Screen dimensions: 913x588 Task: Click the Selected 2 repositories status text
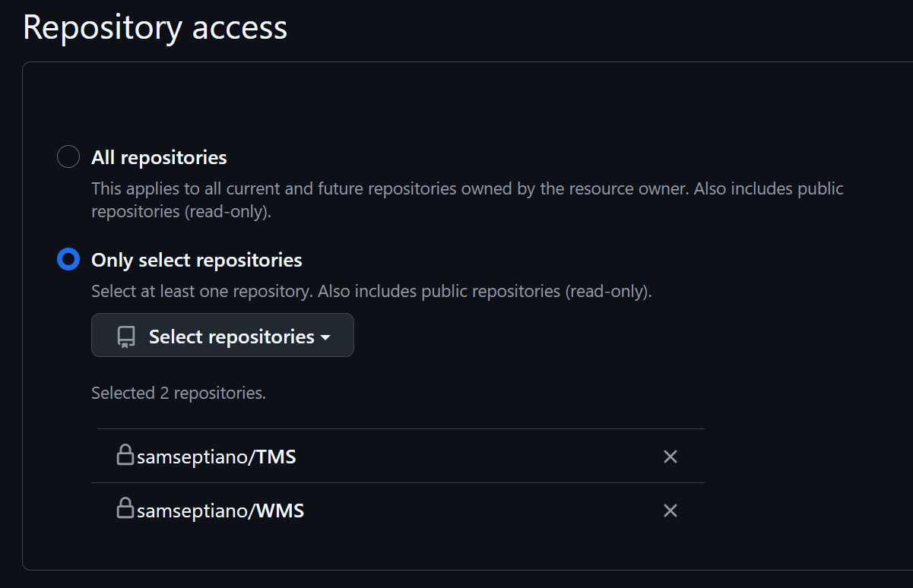[179, 393]
